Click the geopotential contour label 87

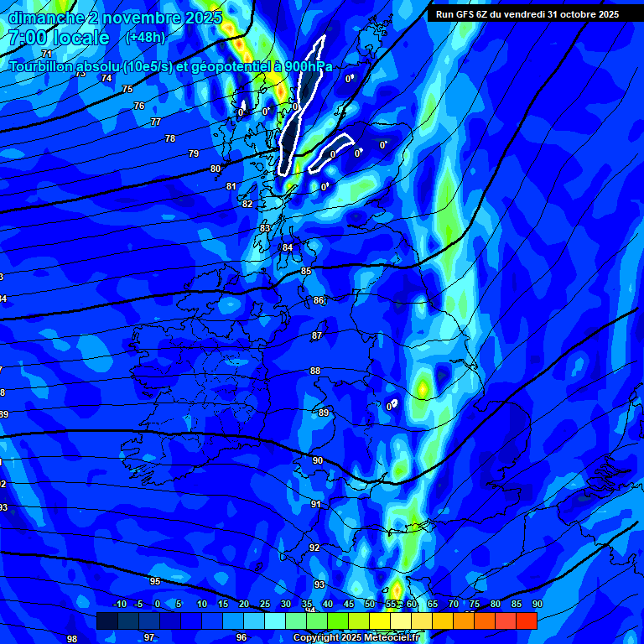pyautogui.click(x=317, y=335)
